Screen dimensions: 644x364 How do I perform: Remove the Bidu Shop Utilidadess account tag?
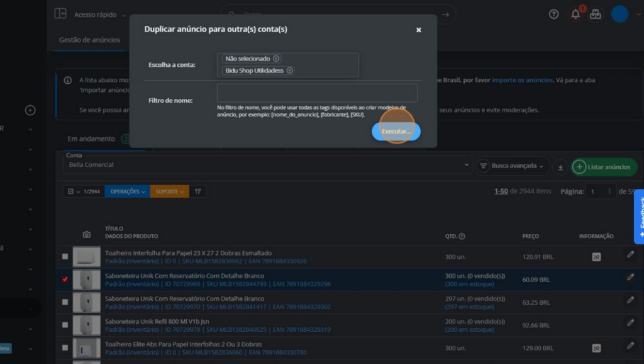pyautogui.click(x=290, y=71)
